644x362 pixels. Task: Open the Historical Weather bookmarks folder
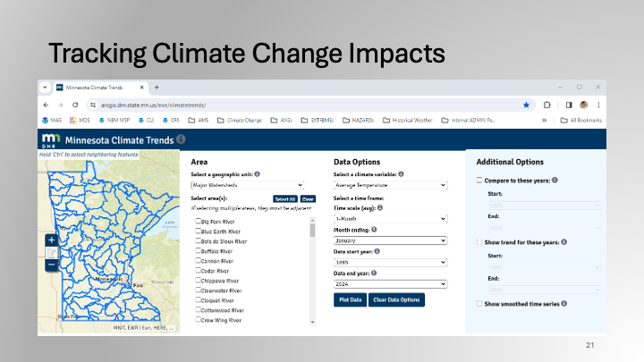[x=408, y=121]
